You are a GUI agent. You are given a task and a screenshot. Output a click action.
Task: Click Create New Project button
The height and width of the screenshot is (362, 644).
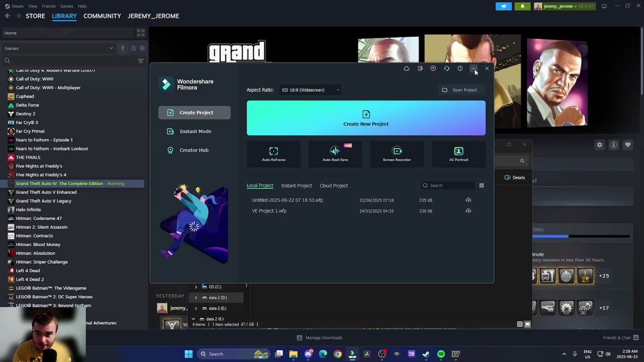pos(366,118)
